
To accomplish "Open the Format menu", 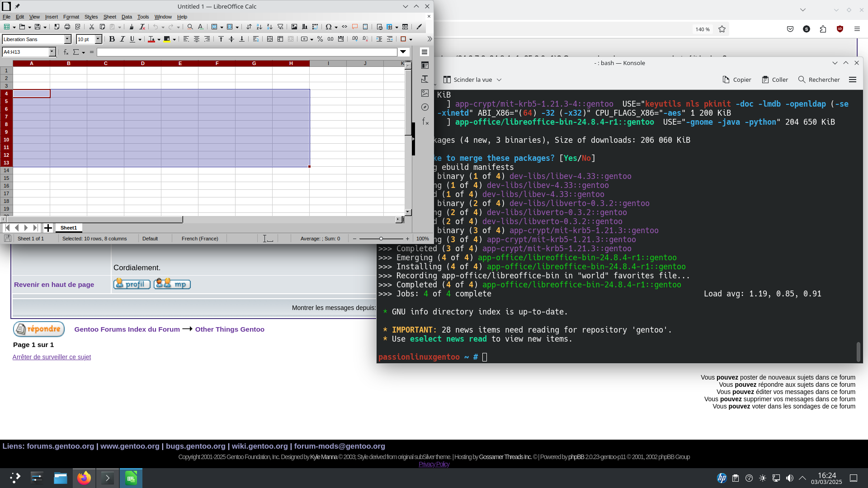I will click(71, 17).
